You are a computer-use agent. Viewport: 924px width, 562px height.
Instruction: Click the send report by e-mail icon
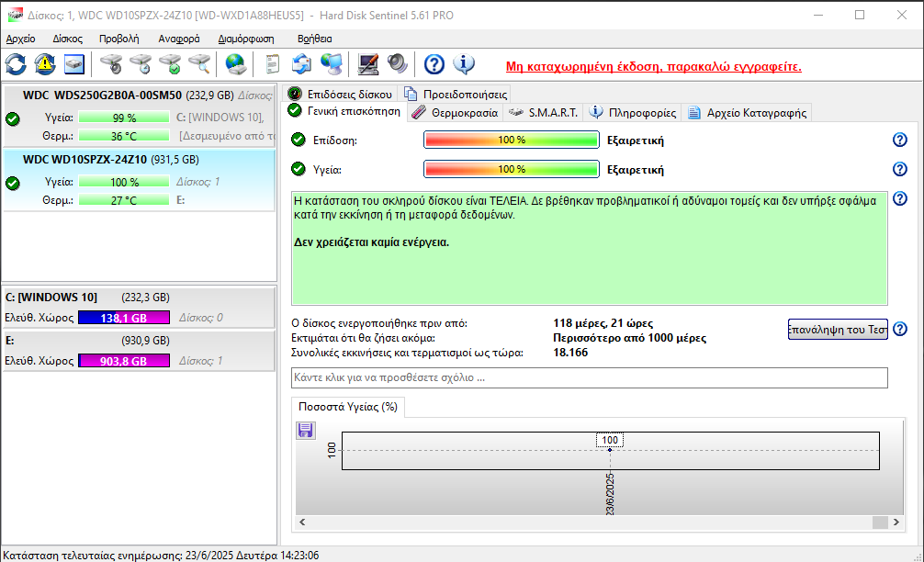(x=301, y=63)
